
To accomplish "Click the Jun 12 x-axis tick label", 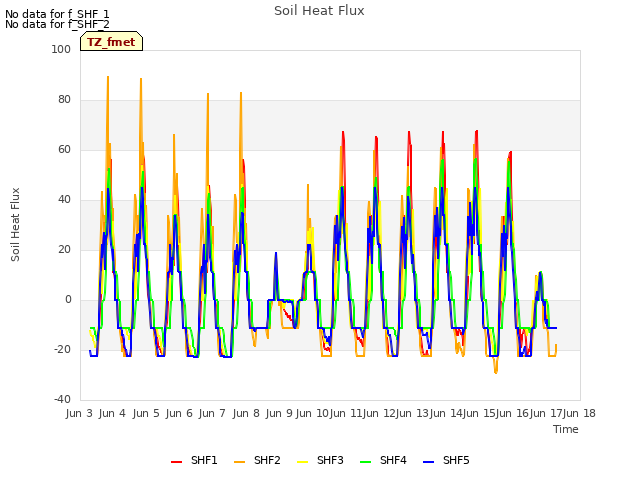I will tap(378, 413).
